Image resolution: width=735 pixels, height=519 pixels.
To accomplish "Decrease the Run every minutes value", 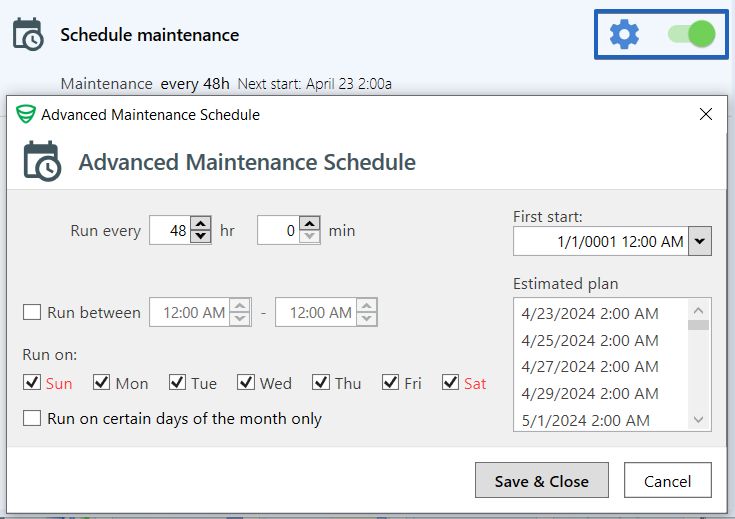I will click(x=309, y=236).
